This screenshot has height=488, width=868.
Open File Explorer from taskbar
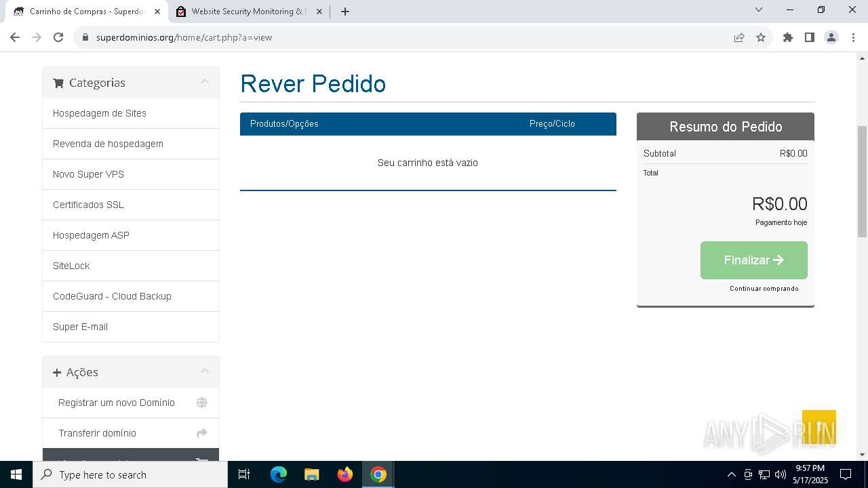(311, 474)
